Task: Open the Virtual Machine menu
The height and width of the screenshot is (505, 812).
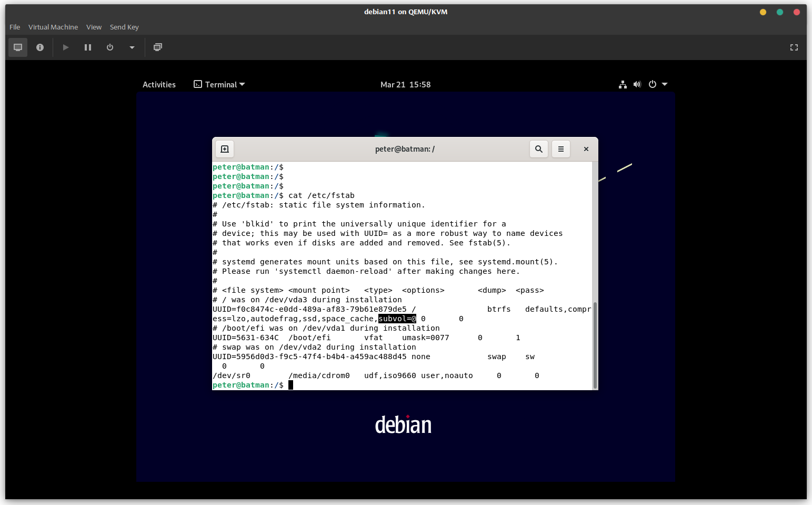Action: pyautogui.click(x=53, y=27)
